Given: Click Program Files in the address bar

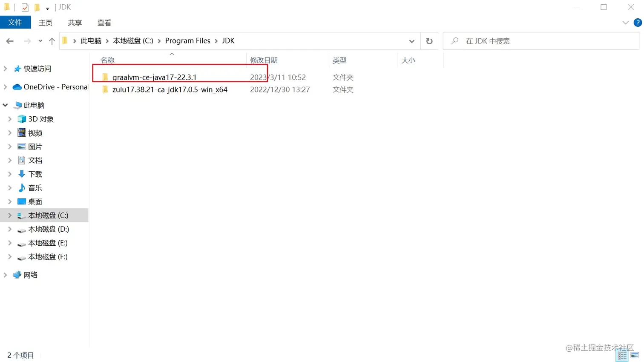Looking at the screenshot, I should pyautogui.click(x=188, y=41).
